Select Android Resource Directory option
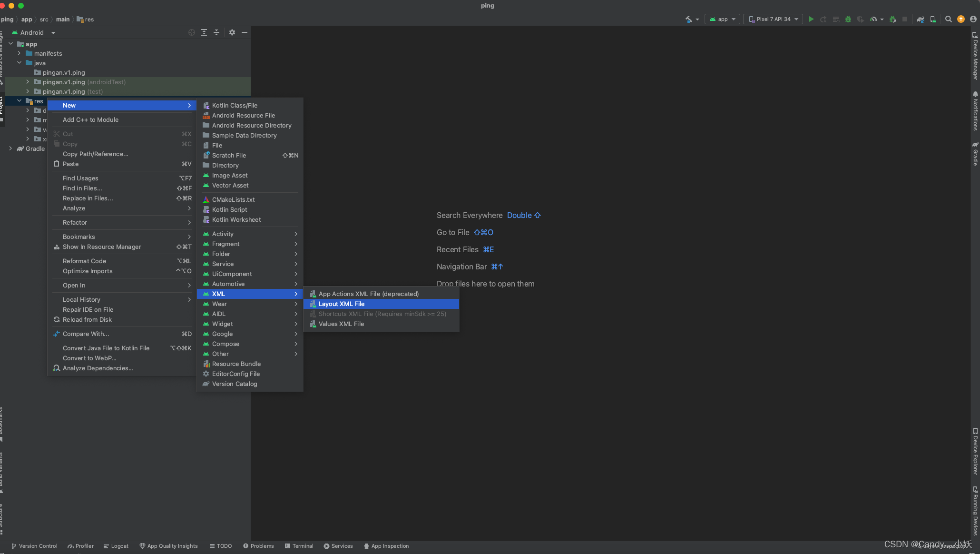Screen dimensions: 980x554 (251, 125)
